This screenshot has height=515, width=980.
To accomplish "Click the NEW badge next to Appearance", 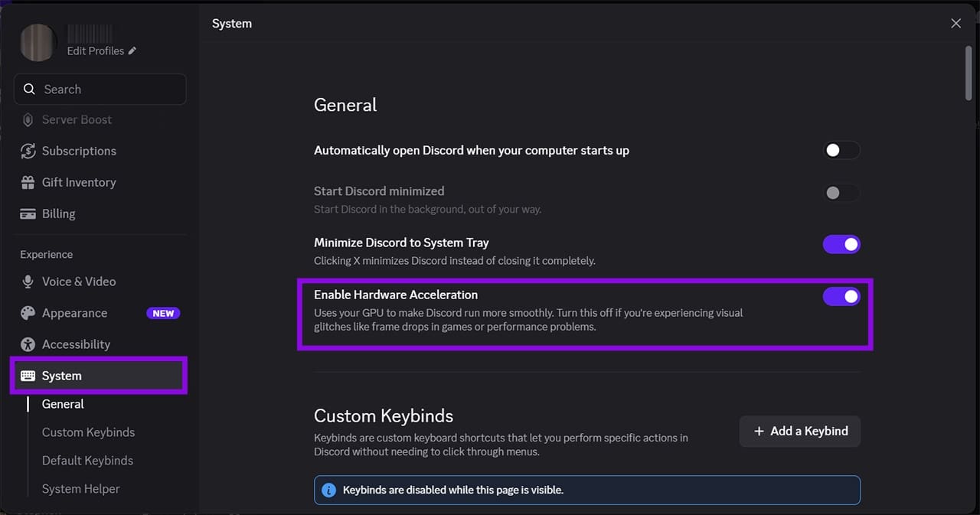I will click(x=163, y=313).
